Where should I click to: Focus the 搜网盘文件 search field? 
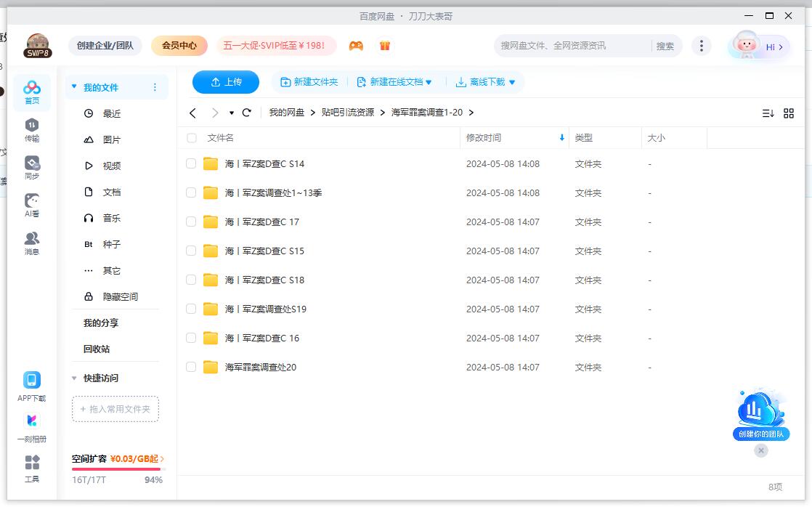click(572, 46)
